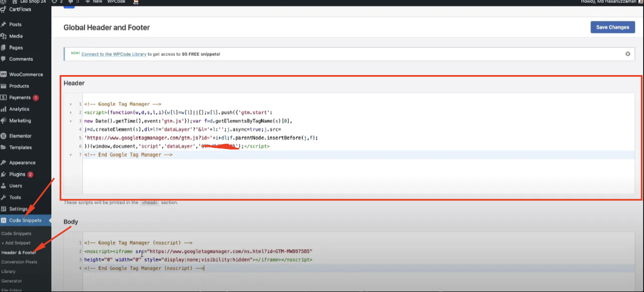Open the Code Snippets menu
The width and height of the screenshot is (644, 292).
[x=26, y=220]
